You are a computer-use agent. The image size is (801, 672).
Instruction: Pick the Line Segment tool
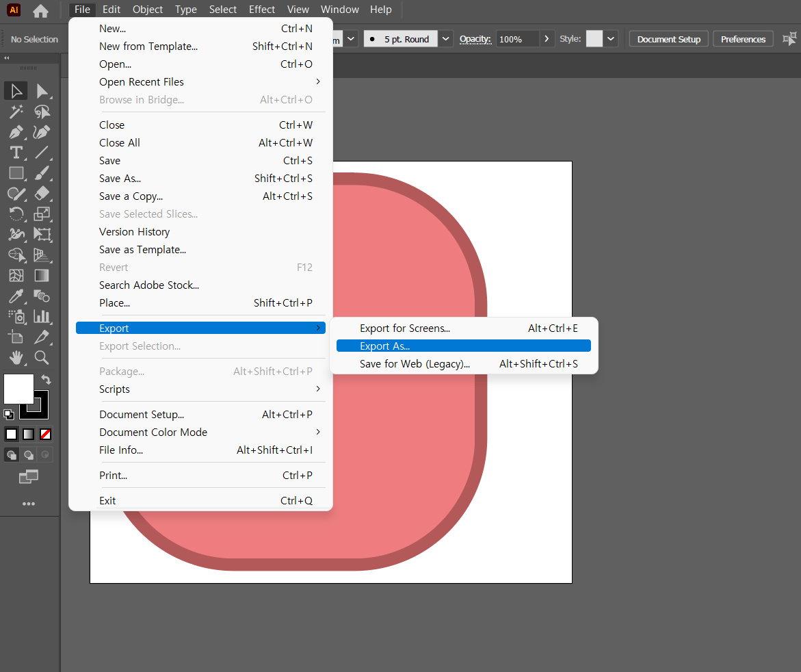(x=42, y=153)
